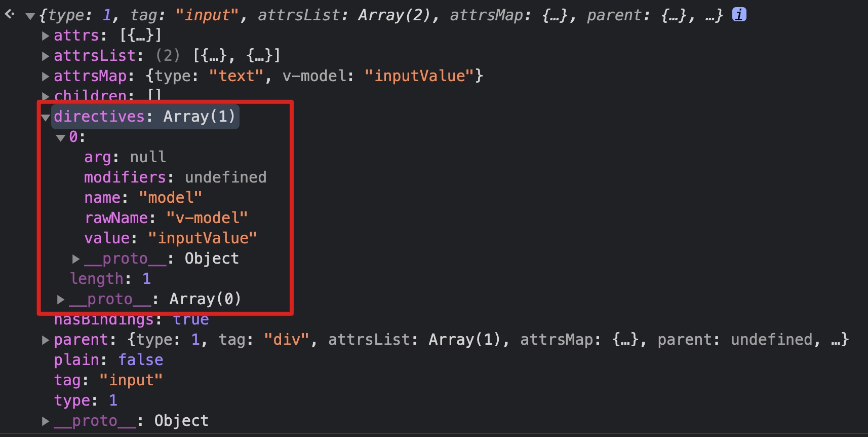Expand the bottom __proto__ Object entry
This screenshot has width=868, height=437.
click(46, 421)
